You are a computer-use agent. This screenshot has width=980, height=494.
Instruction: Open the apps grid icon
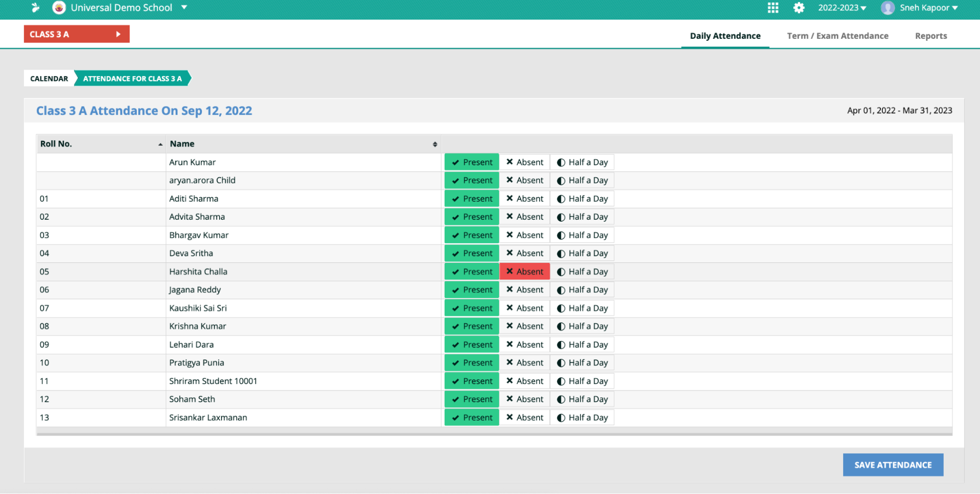[773, 8]
